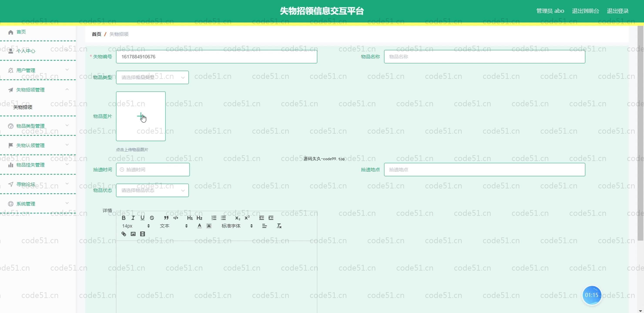This screenshot has width=644, height=313.
Task: Insert a blockquote using quote icon
Action: click(166, 218)
